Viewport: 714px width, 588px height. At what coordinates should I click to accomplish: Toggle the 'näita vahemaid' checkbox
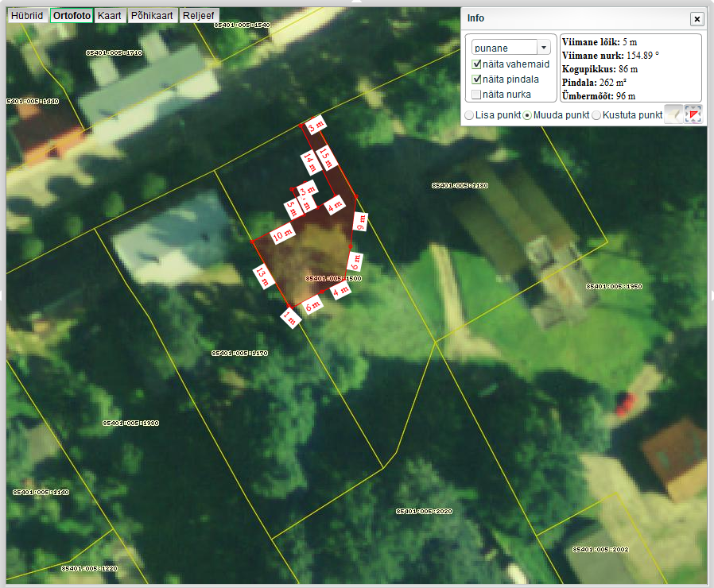pyautogui.click(x=477, y=64)
